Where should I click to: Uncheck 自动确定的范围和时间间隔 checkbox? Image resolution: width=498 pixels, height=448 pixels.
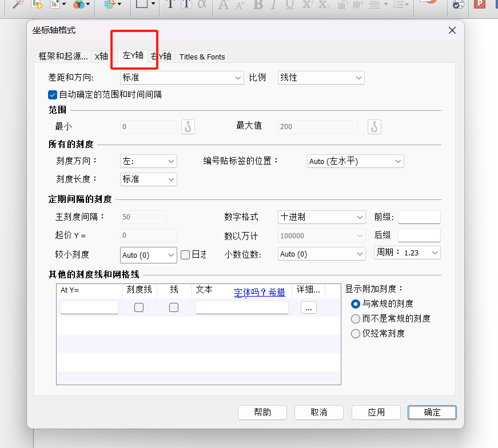pyautogui.click(x=53, y=94)
